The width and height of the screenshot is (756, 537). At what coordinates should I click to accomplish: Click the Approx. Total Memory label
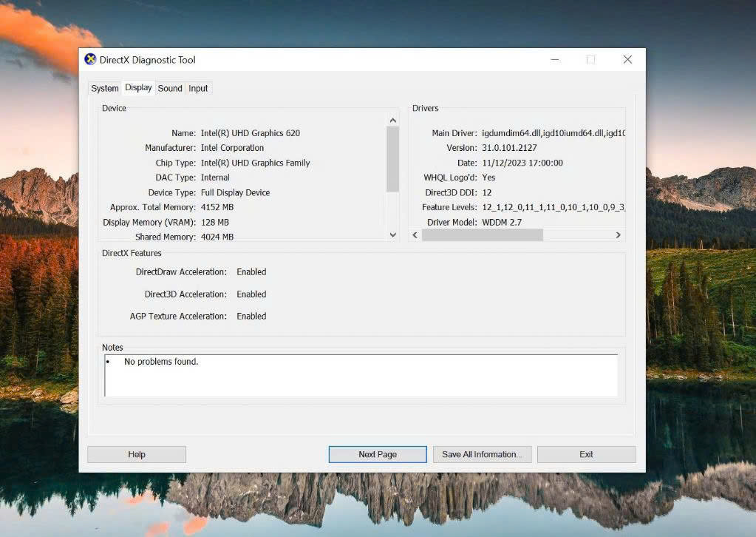pos(153,207)
